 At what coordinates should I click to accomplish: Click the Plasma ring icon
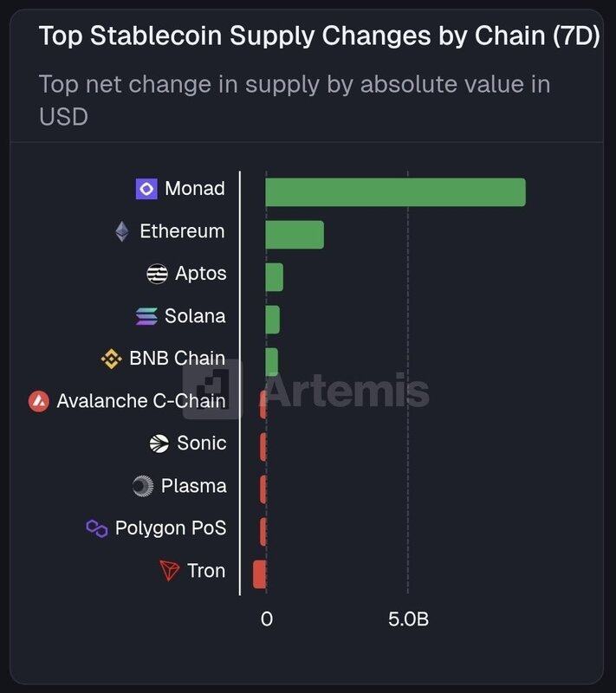point(143,486)
